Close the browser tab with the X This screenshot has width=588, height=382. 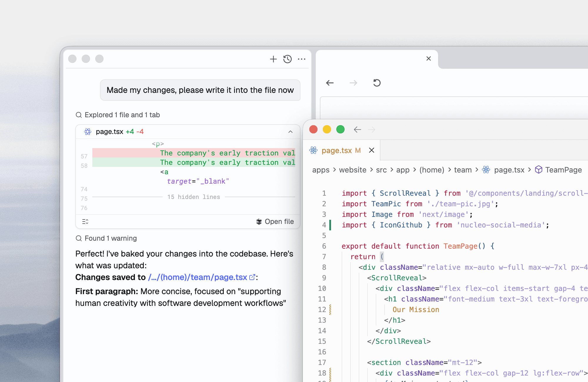(x=428, y=58)
